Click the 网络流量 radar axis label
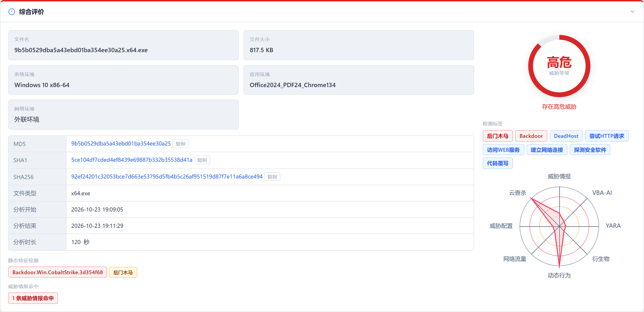644x312 pixels. (515, 259)
